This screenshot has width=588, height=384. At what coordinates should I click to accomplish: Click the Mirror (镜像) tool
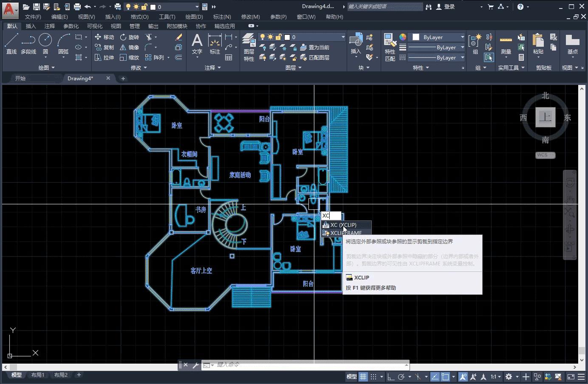coord(129,47)
